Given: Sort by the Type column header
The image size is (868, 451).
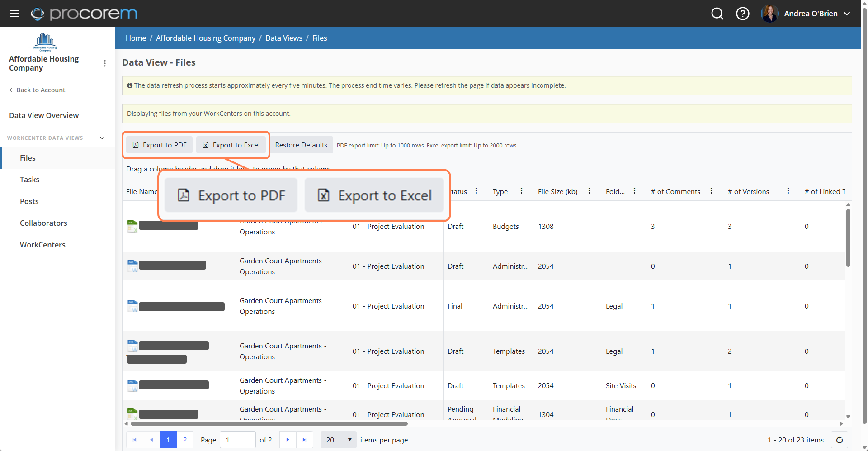Looking at the screenshot, I should click(500, 192).
